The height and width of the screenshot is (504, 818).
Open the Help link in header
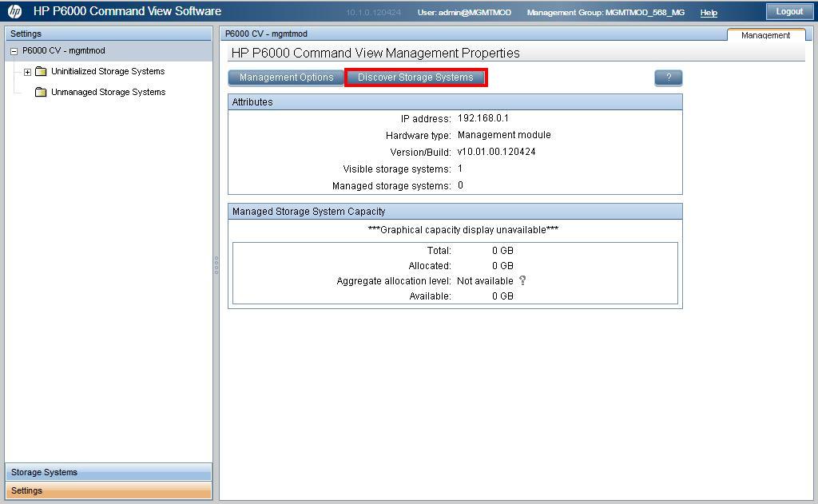(x=709, y=13)
